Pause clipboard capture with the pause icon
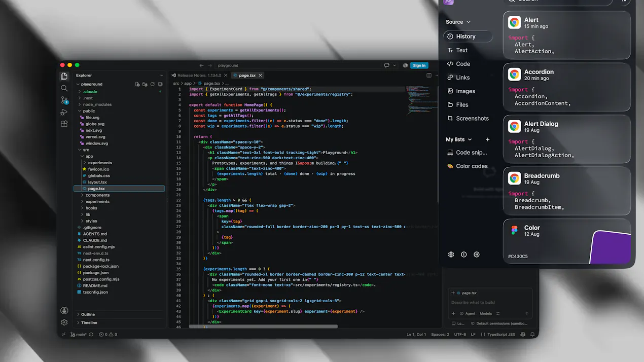The height and width of the screenshot is (362, 644). point(477,255)
